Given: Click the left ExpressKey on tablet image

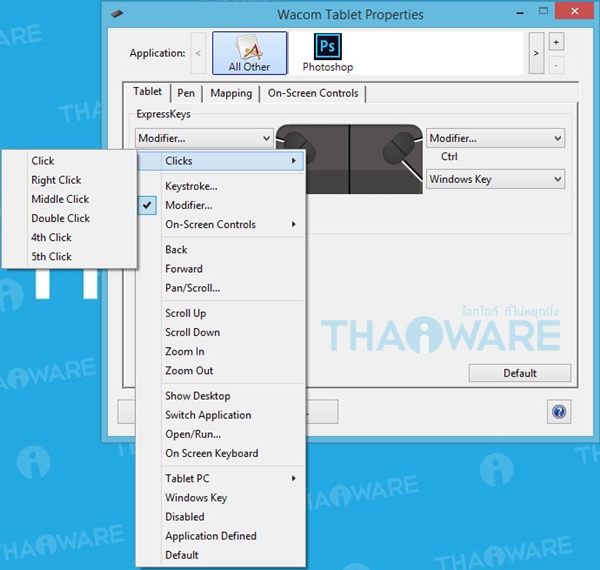Looking at the screenshot, I should pyautogui.click(x=299, y=145).
